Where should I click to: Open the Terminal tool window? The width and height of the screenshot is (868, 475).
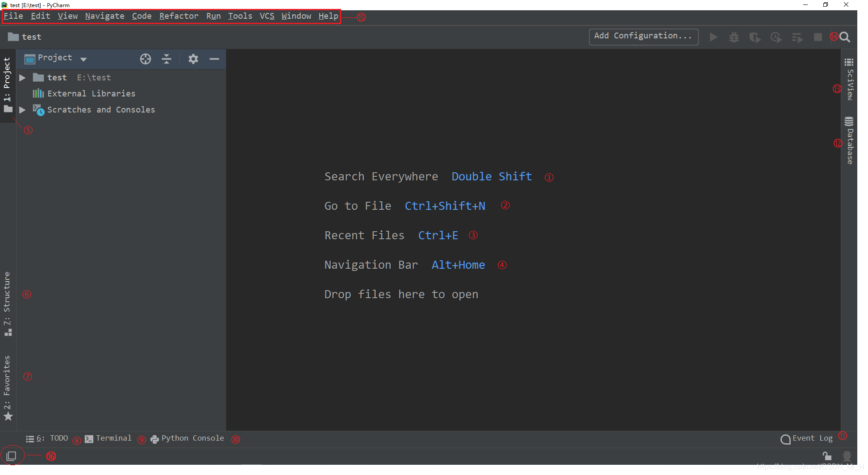coord(108,438)
